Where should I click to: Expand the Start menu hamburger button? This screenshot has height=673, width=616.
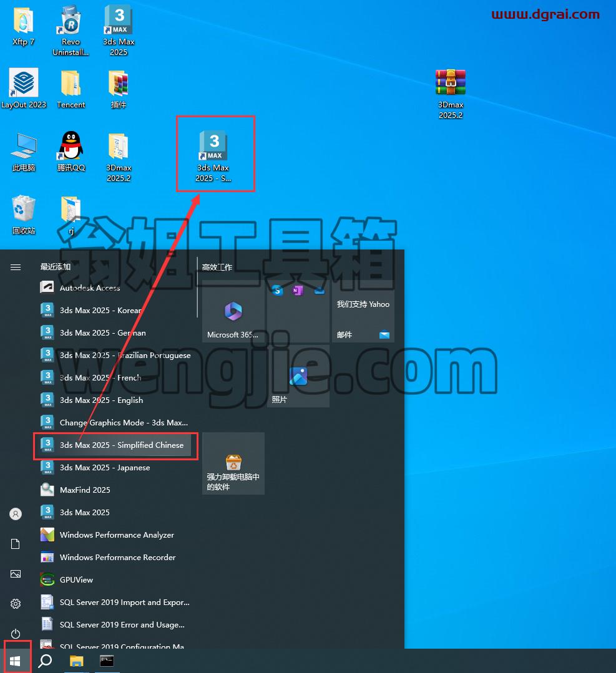tap(16, 268)
